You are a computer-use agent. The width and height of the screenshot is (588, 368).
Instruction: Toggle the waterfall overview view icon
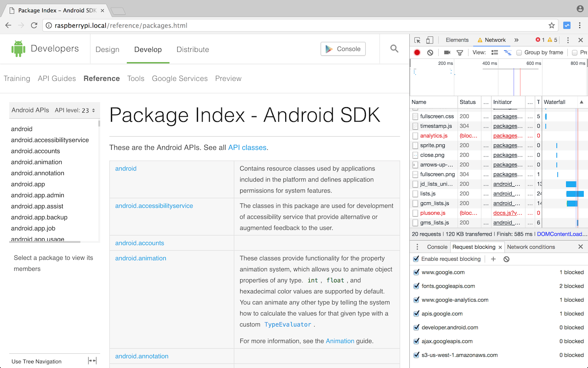508,52
